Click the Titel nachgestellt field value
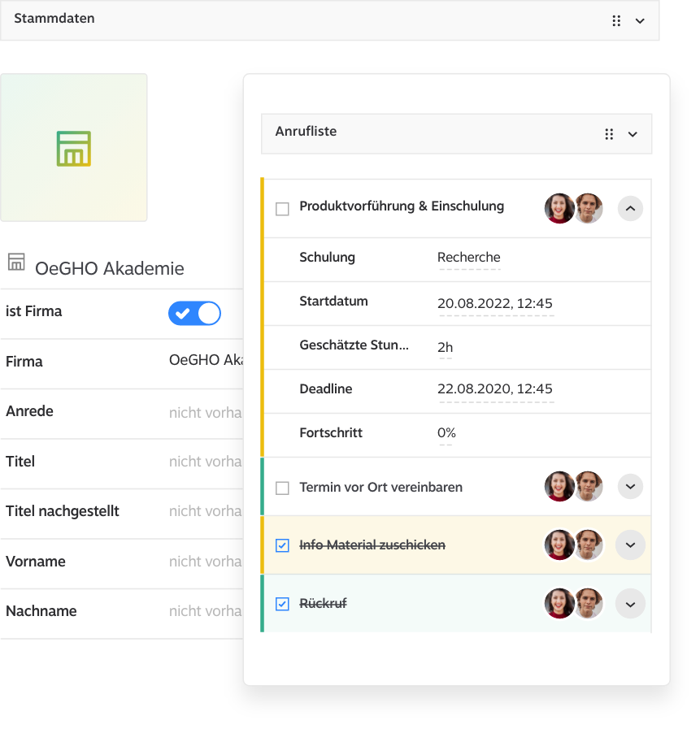The height and width of the screenshot is (729, 700). click(x=206, y=511)
